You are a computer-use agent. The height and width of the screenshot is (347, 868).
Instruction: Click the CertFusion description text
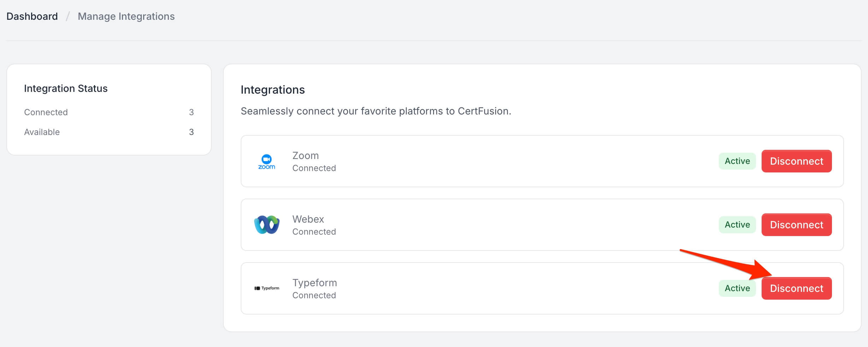[x=376, y=111]
